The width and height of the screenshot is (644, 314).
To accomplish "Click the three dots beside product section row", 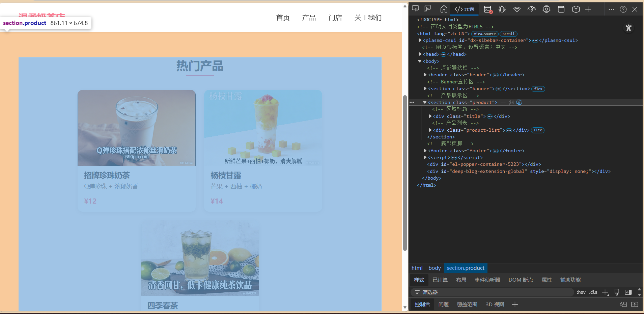I will click(x=412, y=102).
